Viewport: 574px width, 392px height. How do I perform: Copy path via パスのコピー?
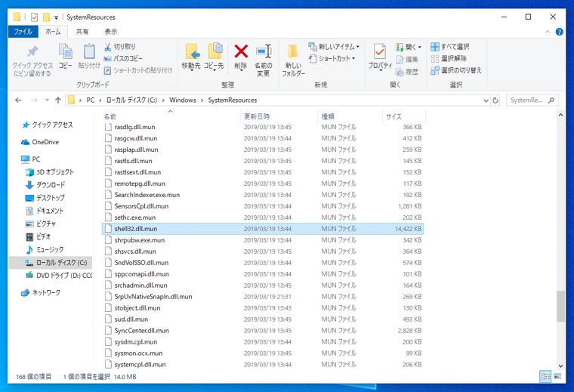click(x=123, y=58)
